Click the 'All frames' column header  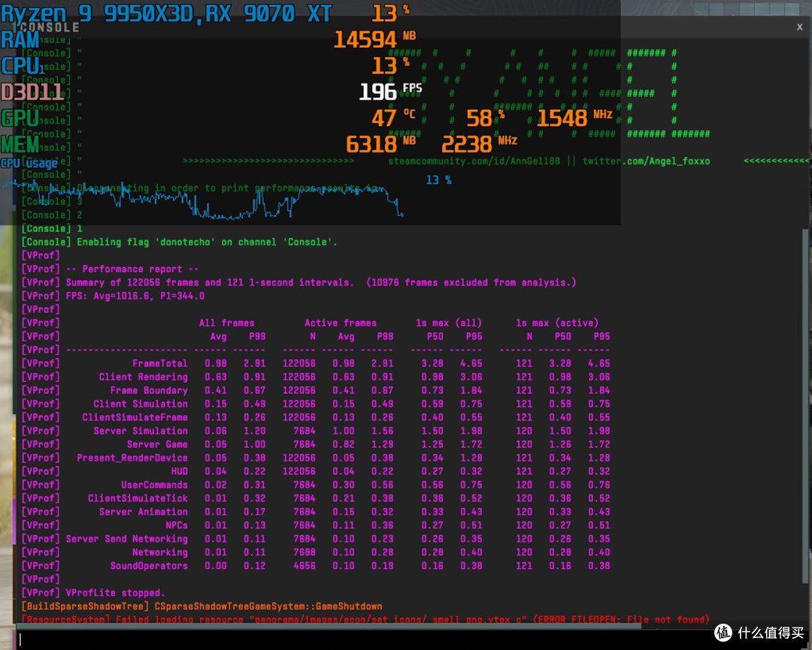[227, 323]
